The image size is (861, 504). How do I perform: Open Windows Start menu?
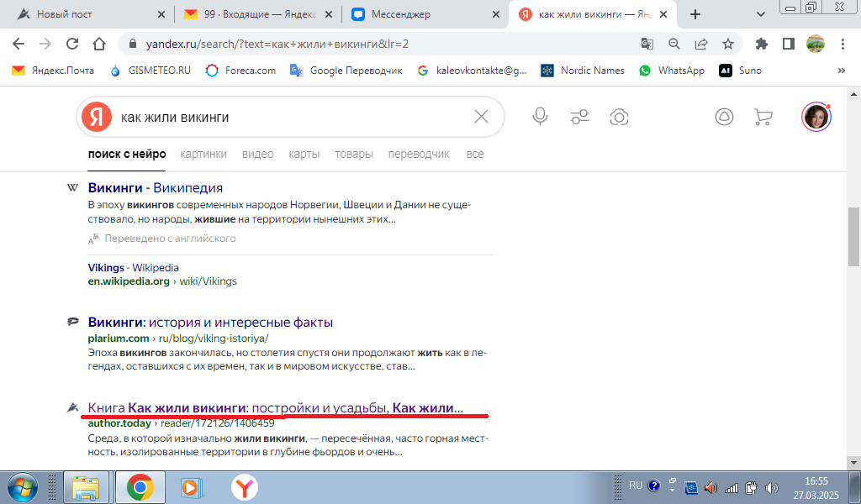pos(23,487)
